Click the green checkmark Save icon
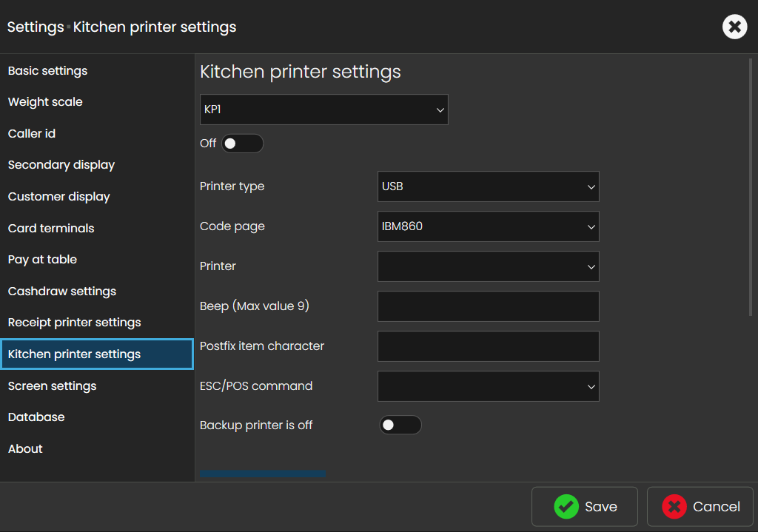 pos(566,507)
